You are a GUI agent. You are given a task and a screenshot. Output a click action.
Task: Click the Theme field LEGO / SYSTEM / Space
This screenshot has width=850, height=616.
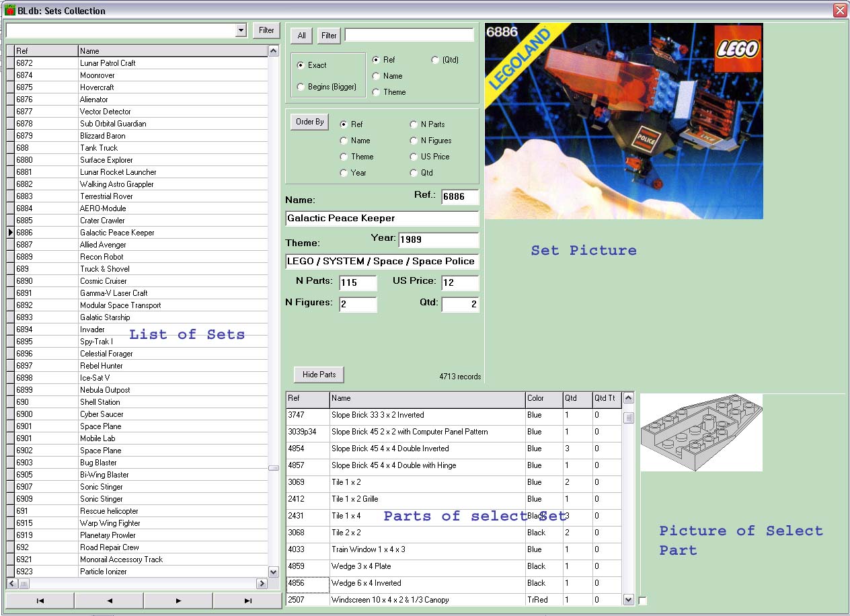tap(382, 262)
